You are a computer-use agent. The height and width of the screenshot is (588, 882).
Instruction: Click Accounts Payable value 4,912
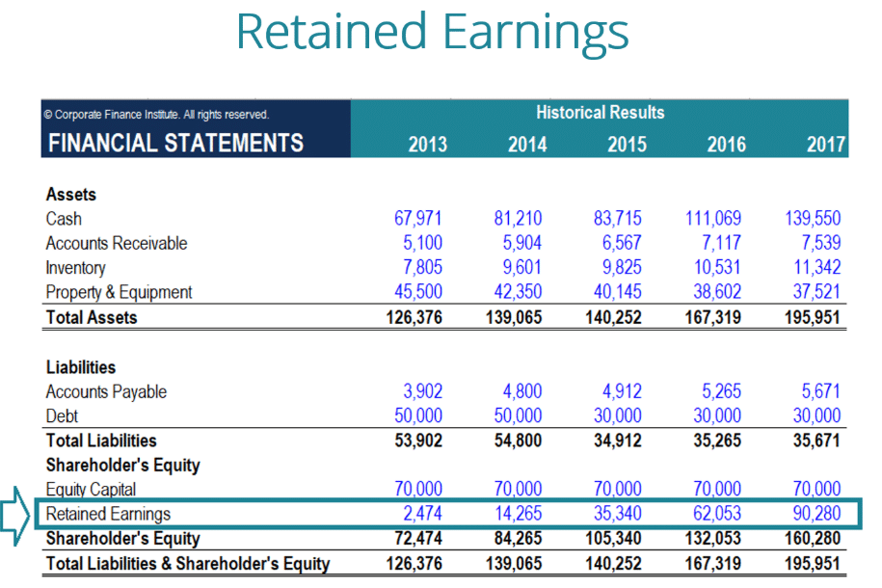click(622, 391)
